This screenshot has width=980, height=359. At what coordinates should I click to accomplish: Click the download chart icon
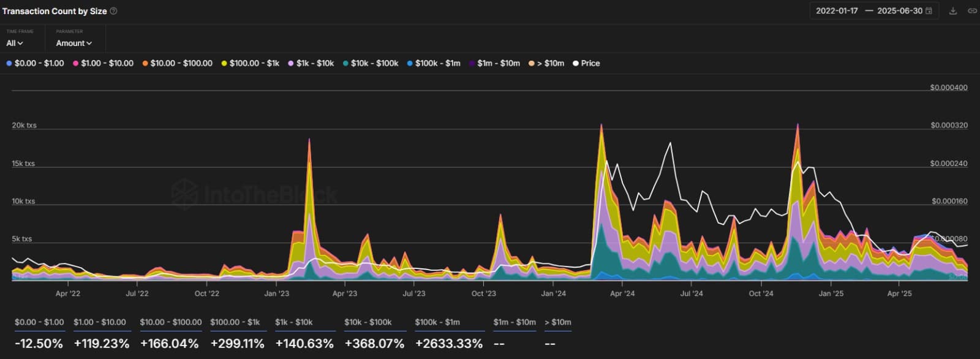(953, 11)
